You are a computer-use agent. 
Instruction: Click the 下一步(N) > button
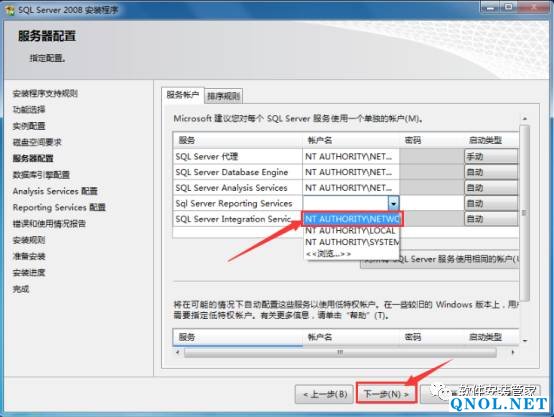(x=386, y=394)
